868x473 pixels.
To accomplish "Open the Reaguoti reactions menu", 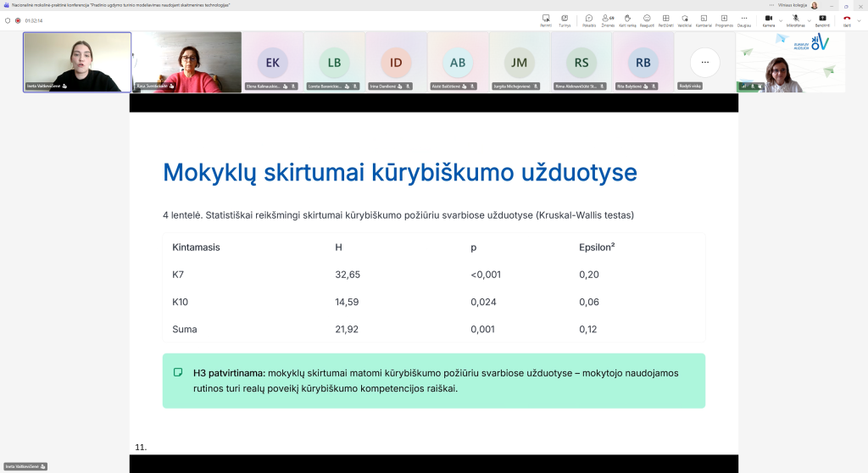I will (647, 19).
